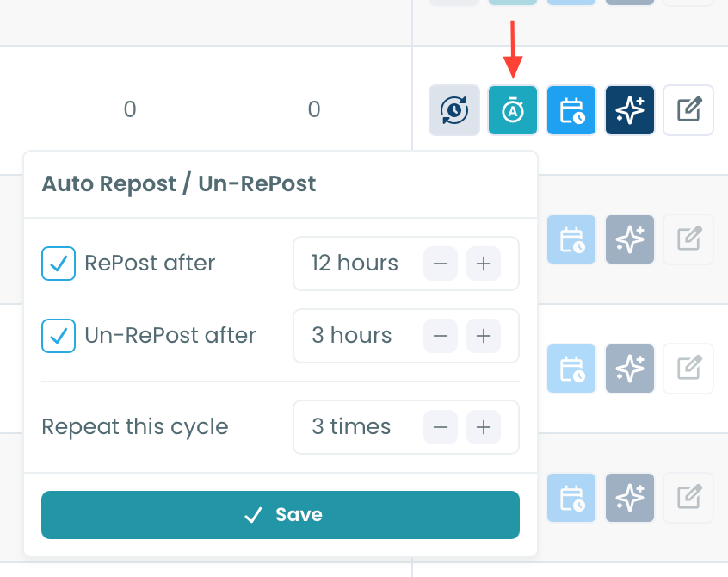Decrease RePost after hours with minus

pyautogui.click(x=441, y=264)
